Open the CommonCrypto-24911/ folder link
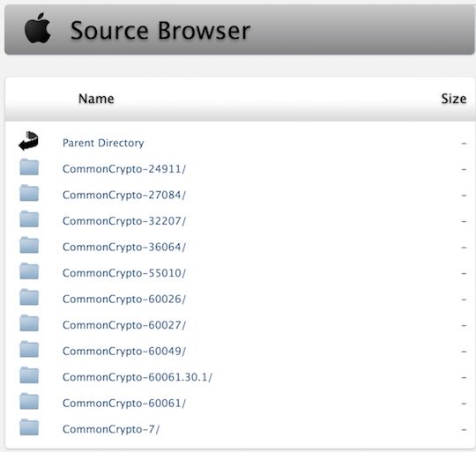 point(124,169)
